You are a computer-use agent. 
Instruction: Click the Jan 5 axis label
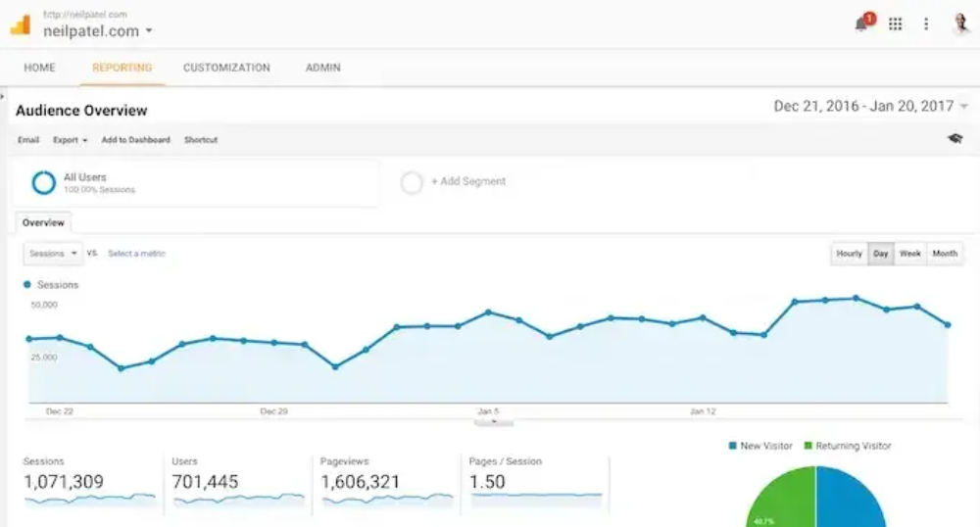tap(488, 411)
